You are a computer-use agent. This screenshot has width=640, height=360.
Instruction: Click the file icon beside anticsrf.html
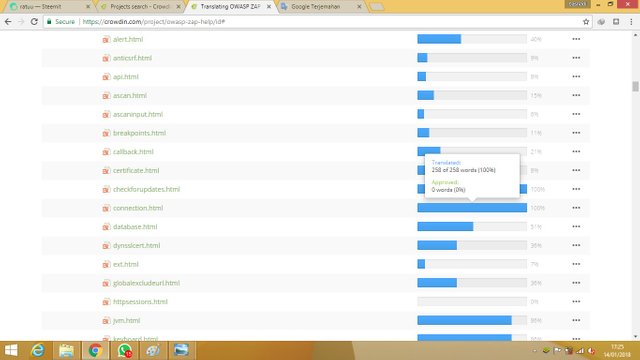(106, 58)
